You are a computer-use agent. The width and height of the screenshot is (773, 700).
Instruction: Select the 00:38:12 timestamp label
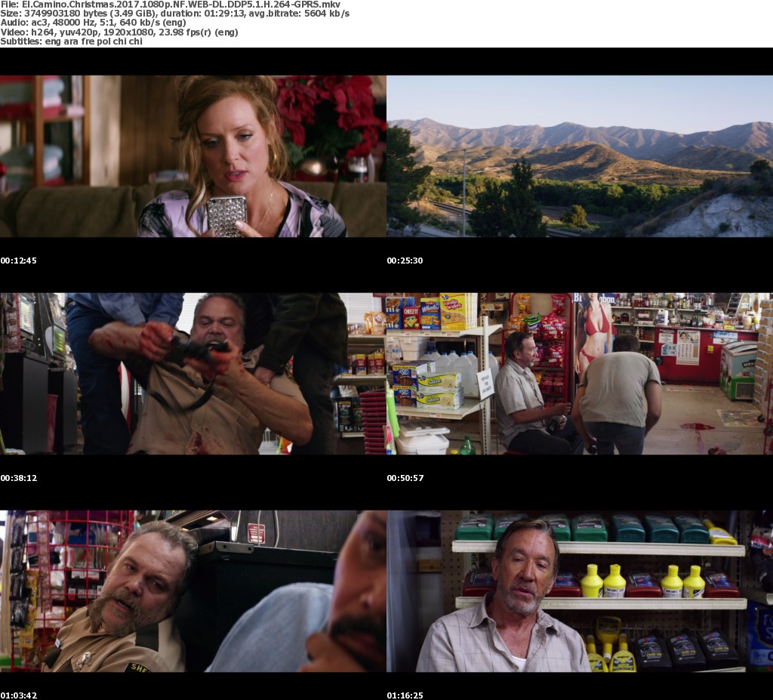[19, 478]
